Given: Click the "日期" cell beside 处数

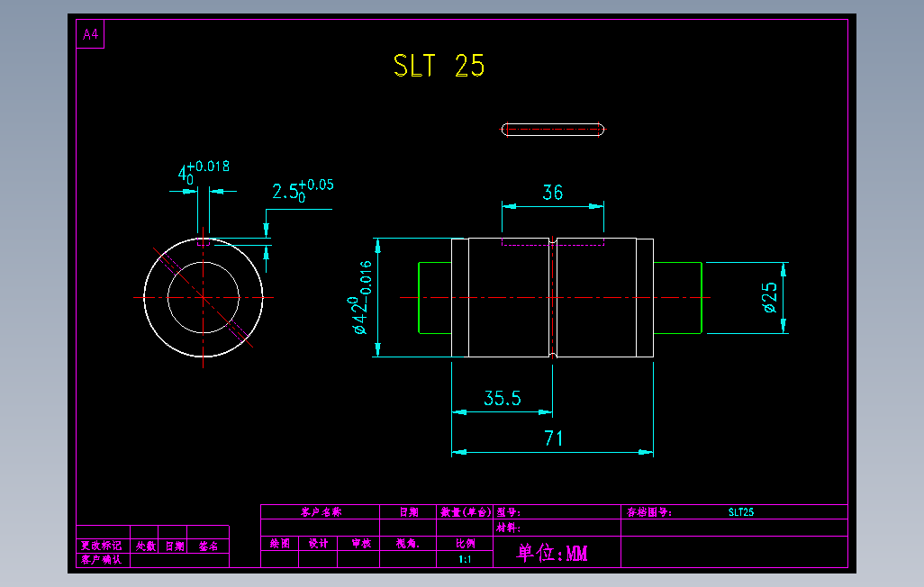Looking at the screenshot, I should tap(174, 546).
